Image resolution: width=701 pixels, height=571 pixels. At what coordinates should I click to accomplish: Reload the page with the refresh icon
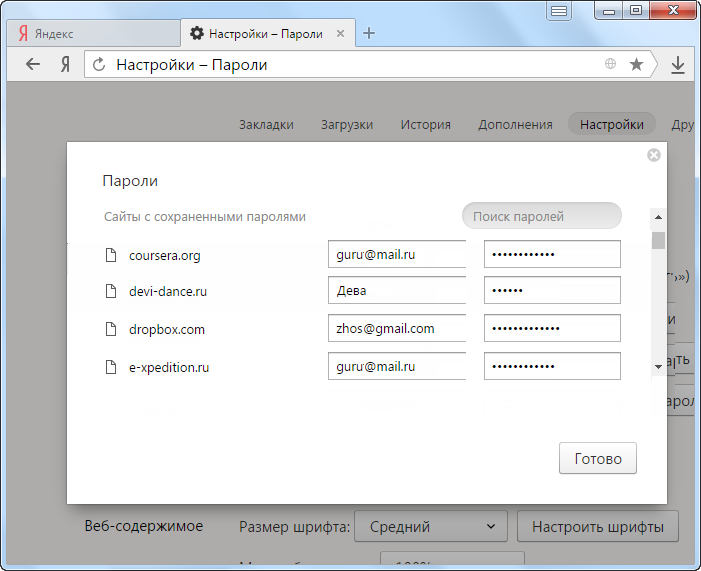[x=99, y=65]
